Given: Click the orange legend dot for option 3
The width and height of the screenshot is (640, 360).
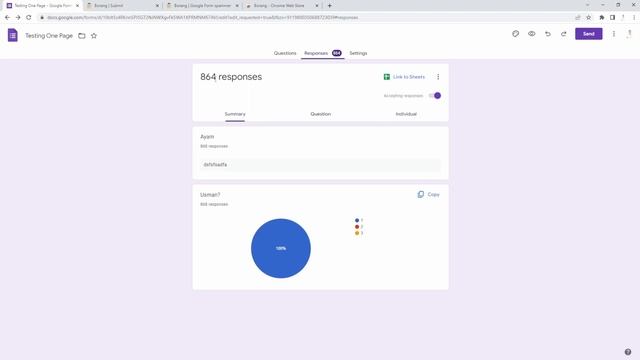Looking at the screenshot, I should click(x=357, y=233).
